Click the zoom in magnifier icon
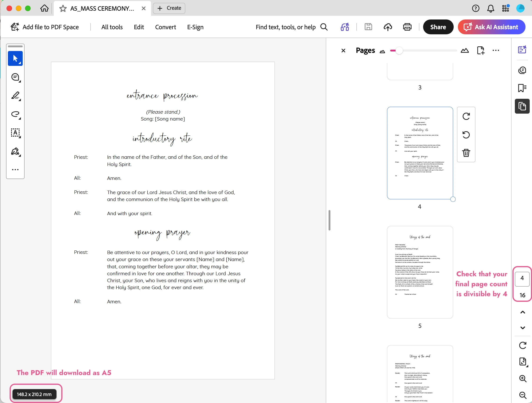This screenshot has height=403, width=532. 522,379
